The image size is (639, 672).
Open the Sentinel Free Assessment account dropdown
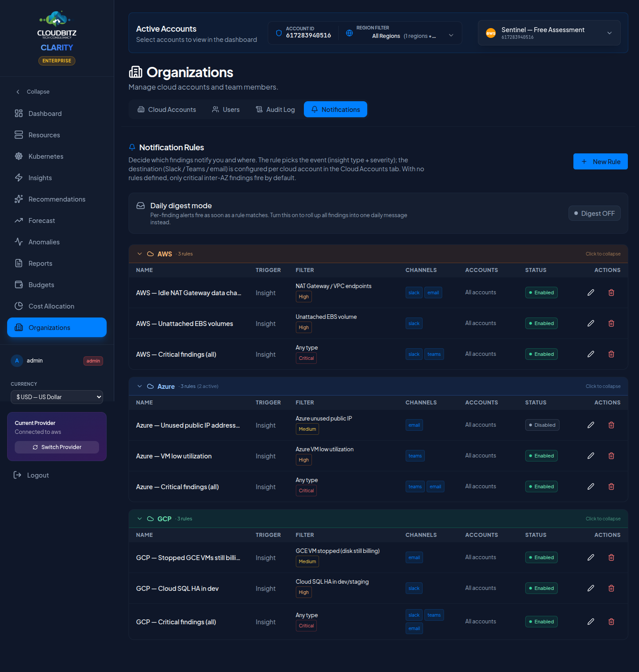pos(549,33)
